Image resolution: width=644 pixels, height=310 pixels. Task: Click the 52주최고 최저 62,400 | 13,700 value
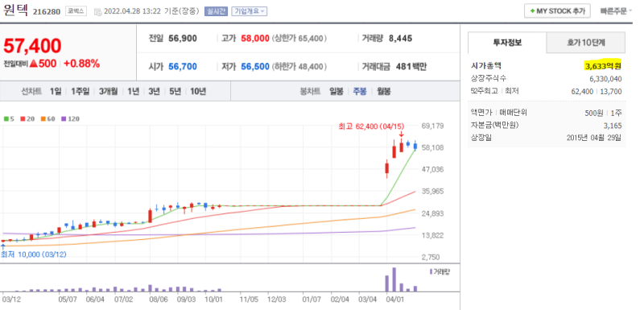pyautogui.click(x=597, y=91)
